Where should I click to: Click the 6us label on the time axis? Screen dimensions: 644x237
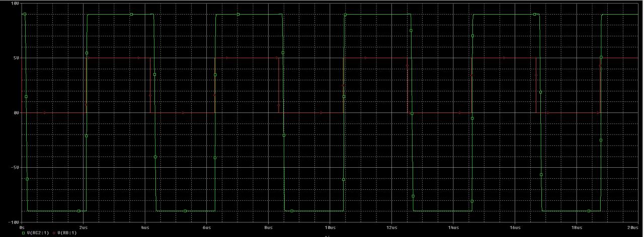point(207,227)
